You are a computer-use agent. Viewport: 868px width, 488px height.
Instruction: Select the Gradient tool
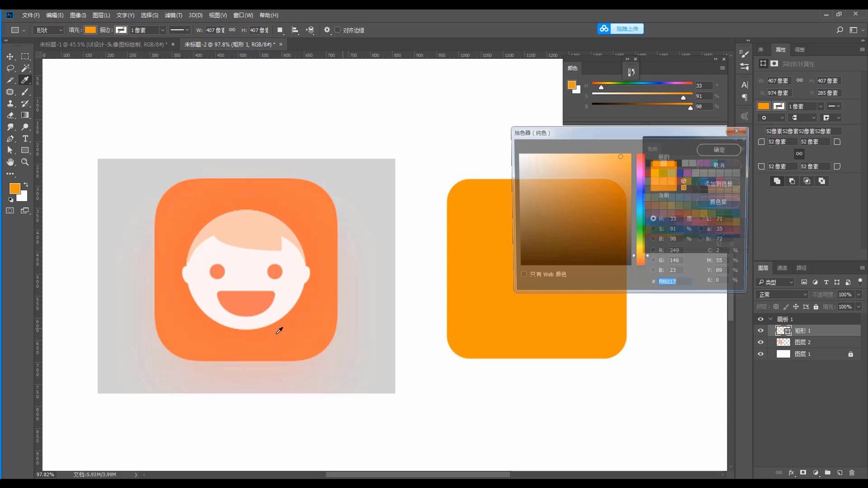pyautogui.click(x=25, y=115)
